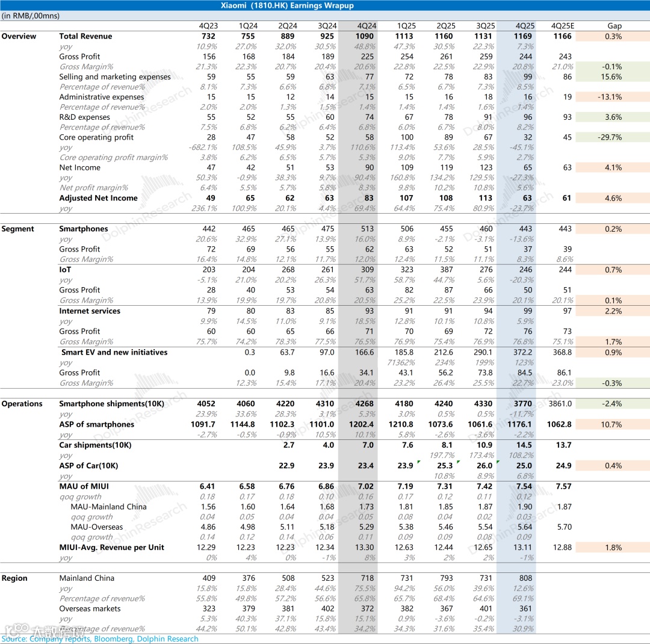
Task: Click the core operating profit yoy -682.1%
Action: tap(203, 147)
